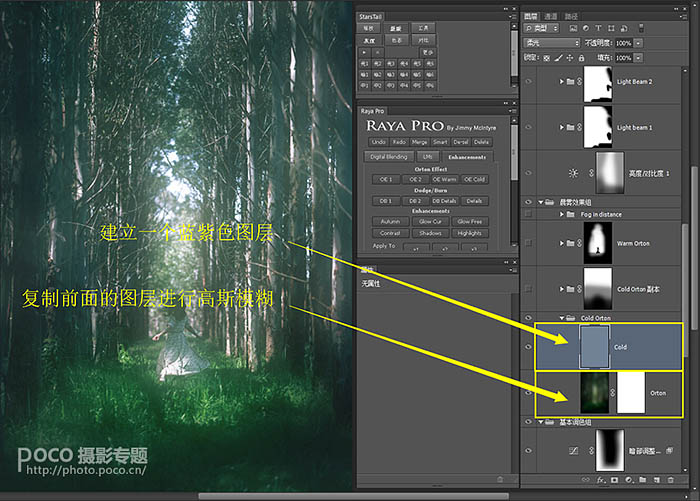Expand the Cold Orton copy group
This screenshot has height=501, width=700.
click(x=562, y=289)
